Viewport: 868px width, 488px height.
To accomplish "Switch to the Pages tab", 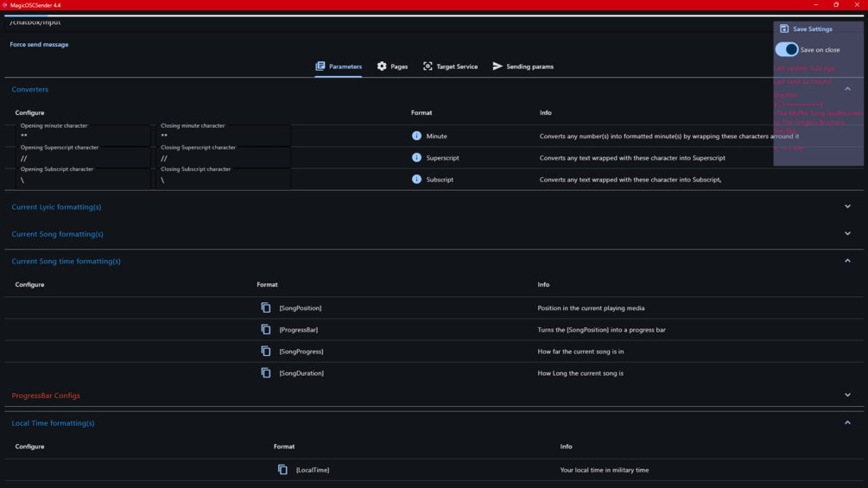I will pos(392,67).
